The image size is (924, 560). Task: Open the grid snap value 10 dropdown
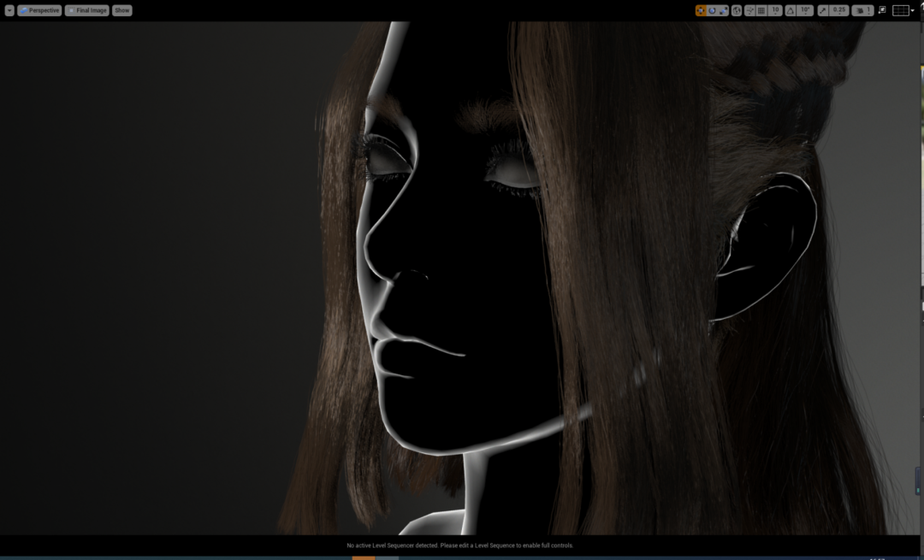pyautogui.click(x=775, y=10)
